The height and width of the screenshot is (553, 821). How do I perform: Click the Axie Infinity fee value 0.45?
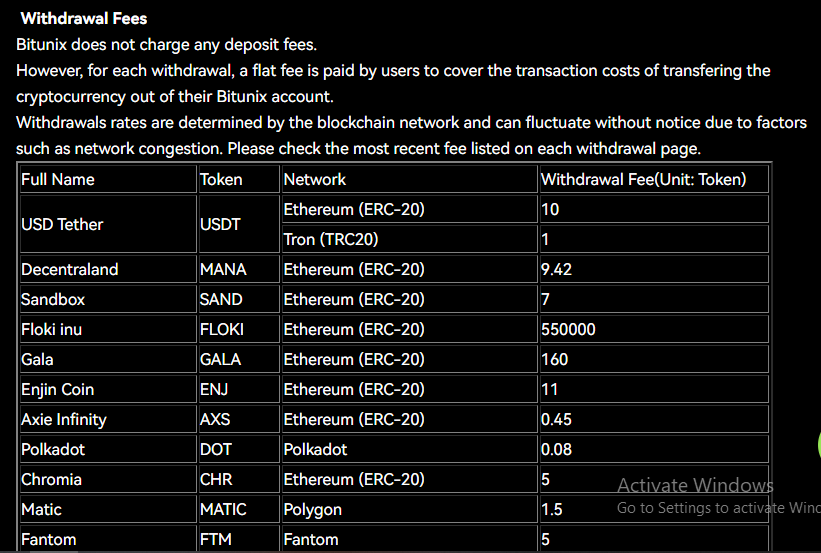[556, 419]
